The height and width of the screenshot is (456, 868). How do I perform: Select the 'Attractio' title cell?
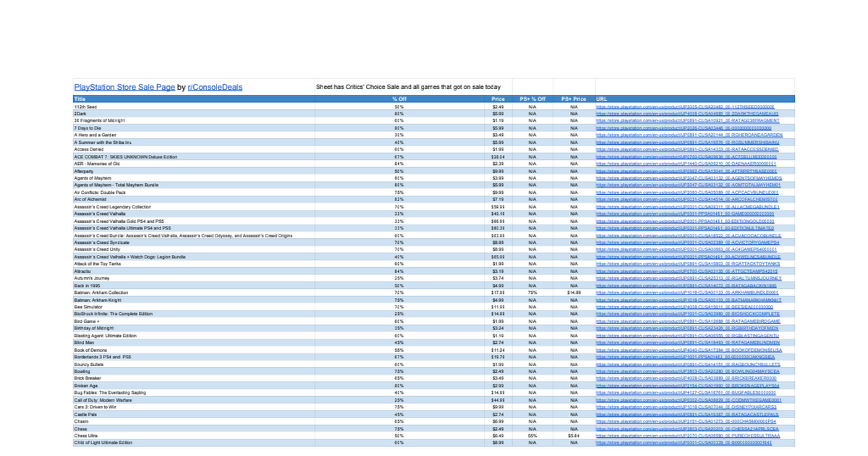click(195, 271)
